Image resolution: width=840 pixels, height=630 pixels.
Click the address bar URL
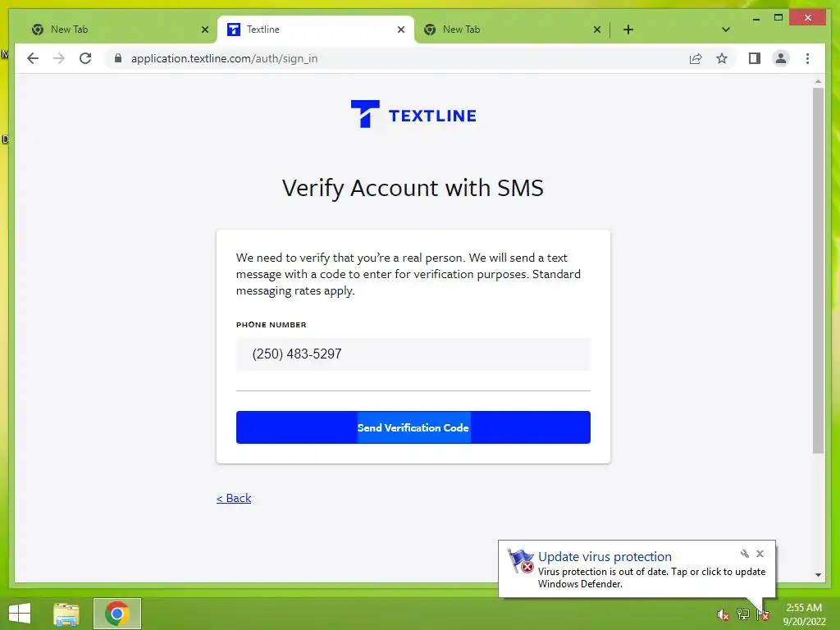tap(224, 58)
